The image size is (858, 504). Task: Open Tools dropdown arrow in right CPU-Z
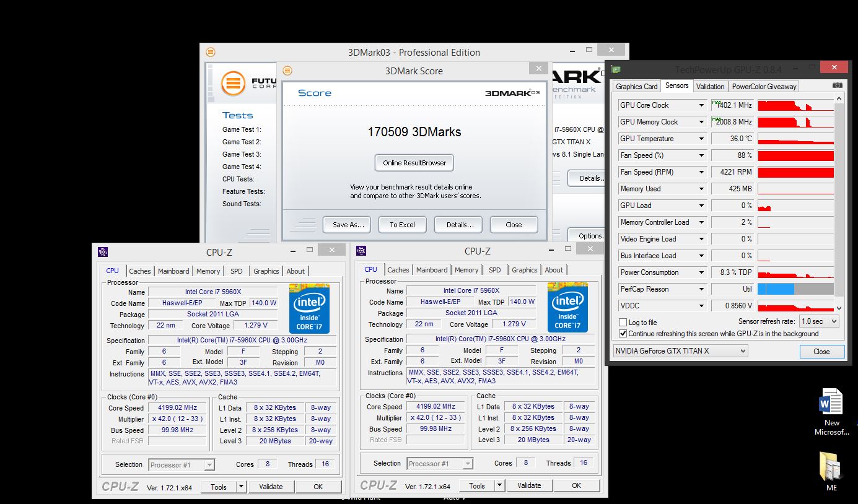coord(499,485)
